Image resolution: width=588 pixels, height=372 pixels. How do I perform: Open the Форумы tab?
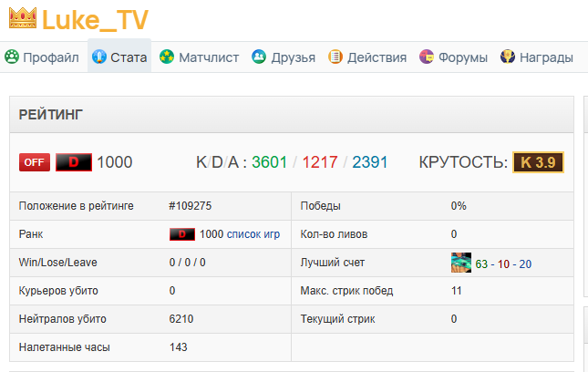453,57
